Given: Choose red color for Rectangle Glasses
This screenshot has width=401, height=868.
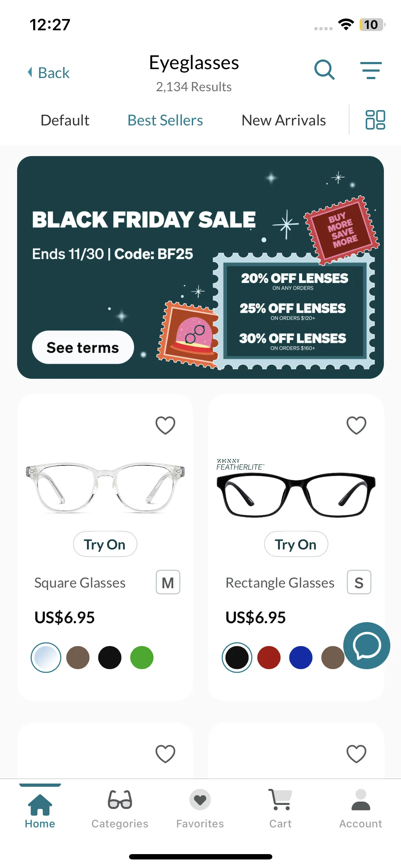Looking at the screenshot, I should pos(269,657).
